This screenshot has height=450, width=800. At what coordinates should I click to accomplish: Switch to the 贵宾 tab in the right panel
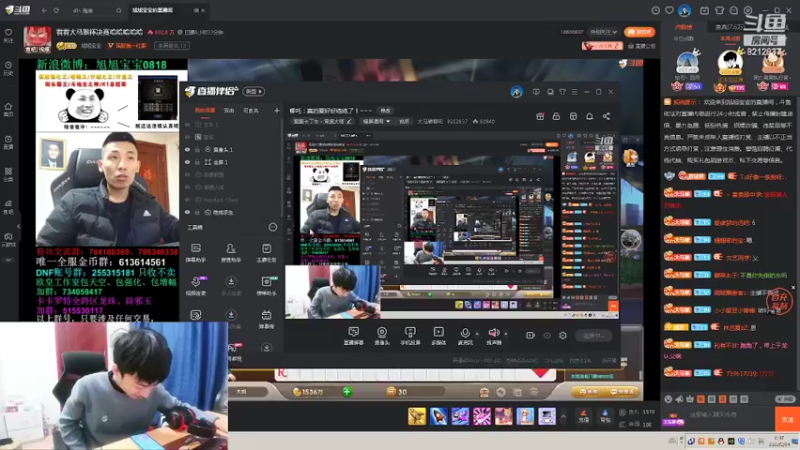(729, 27)
